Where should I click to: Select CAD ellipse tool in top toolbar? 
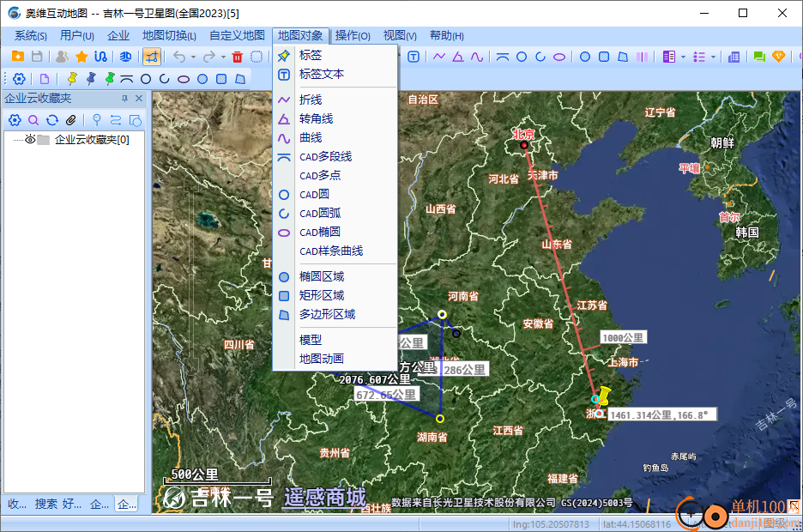pyautogui.click(x=559, y=57)
